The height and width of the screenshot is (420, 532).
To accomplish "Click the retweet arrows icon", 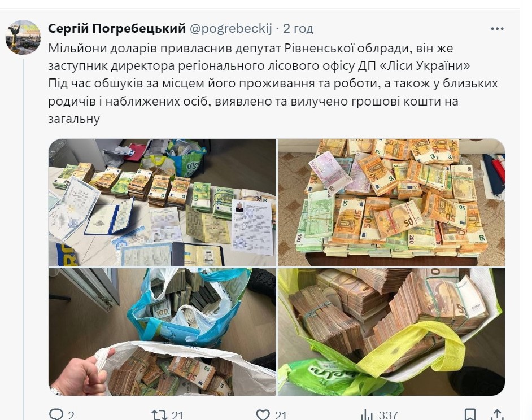I will pos(159,415).
